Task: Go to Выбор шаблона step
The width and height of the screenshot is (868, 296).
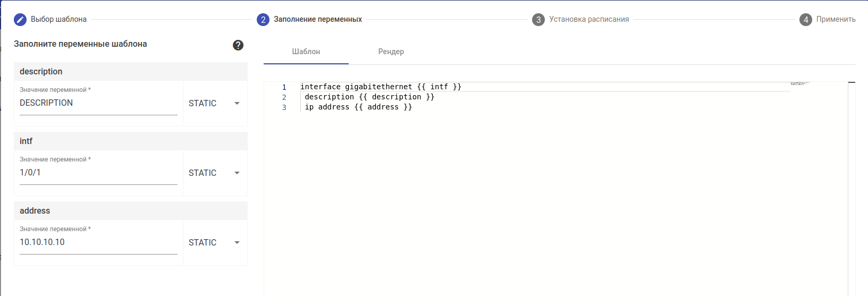Action: (x=58, y=19)
